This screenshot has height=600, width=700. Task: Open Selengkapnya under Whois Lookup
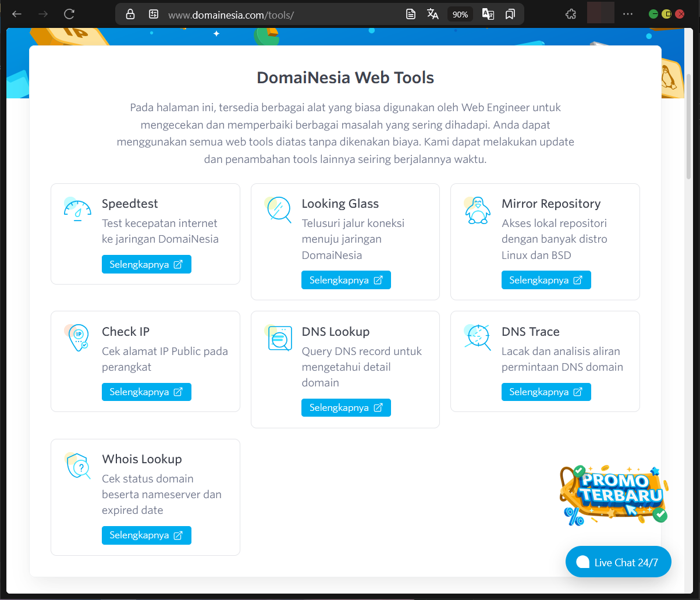[x=147, y=535]
